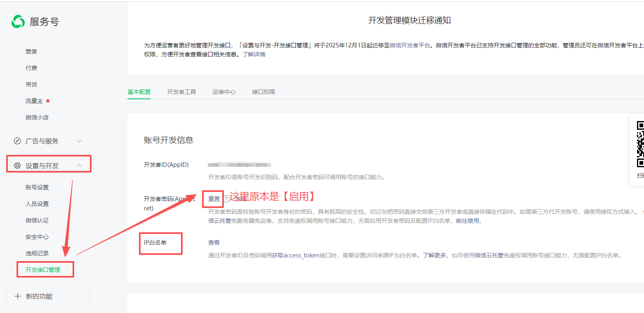Click the 开发管理模块迁移通知 heading
Image resolution: width=644 pixels, height=313 pixels.
409,21
